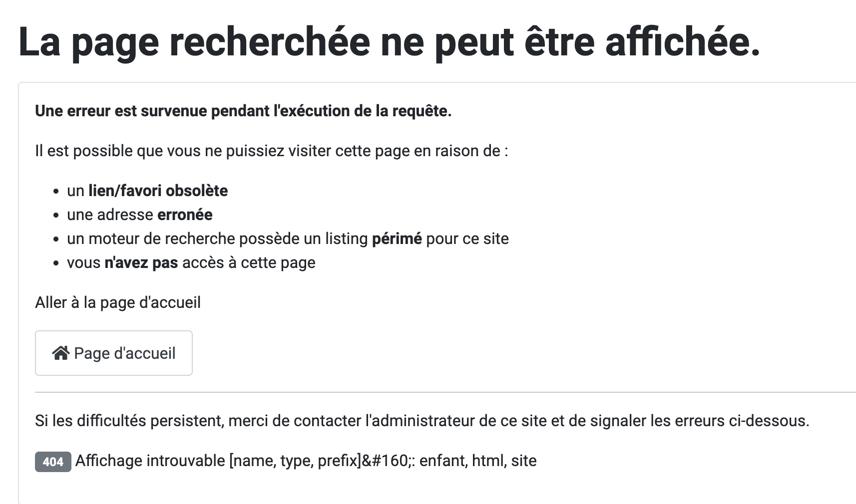Viewport: 856px width, 504px height.
Task: Click the bold text "lien/favori obsolète"
Action: click(x=158, y=191)
